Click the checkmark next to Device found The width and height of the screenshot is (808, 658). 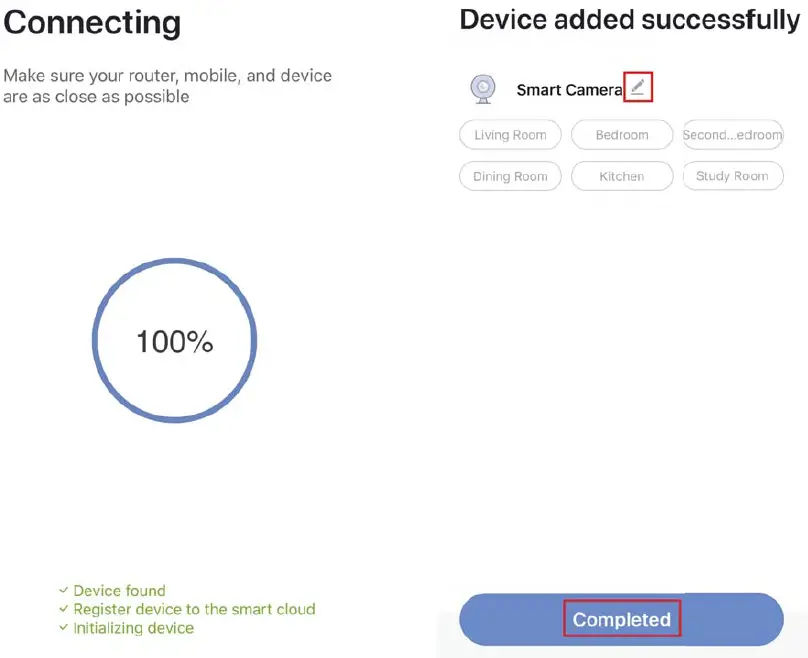[64, 591]
